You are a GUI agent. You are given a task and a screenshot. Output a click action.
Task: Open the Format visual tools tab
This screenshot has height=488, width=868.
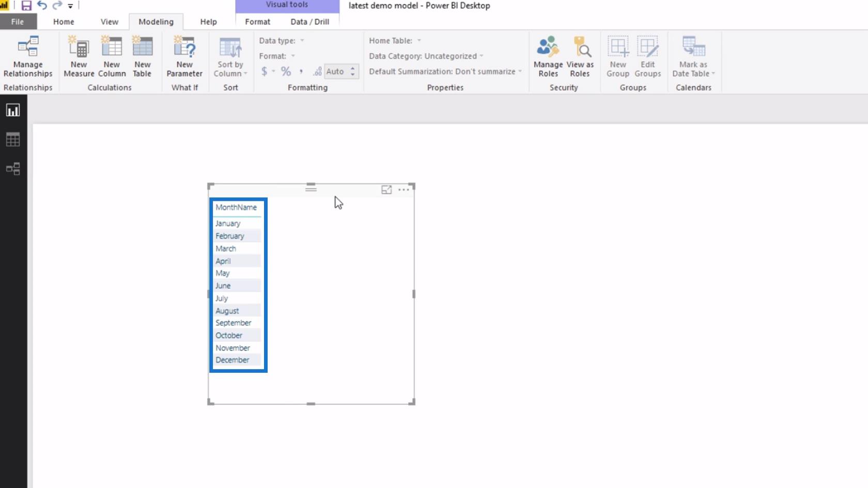pyautogui.click(x=258, y=22)
